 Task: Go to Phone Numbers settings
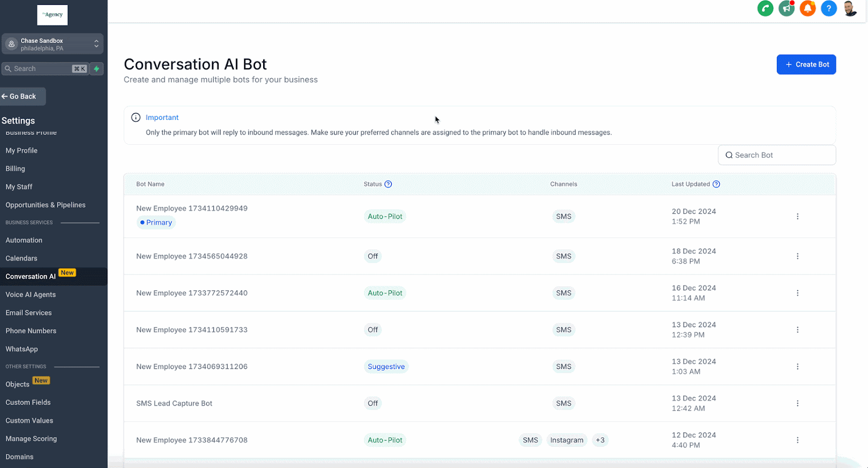click(x=31, y=331)
